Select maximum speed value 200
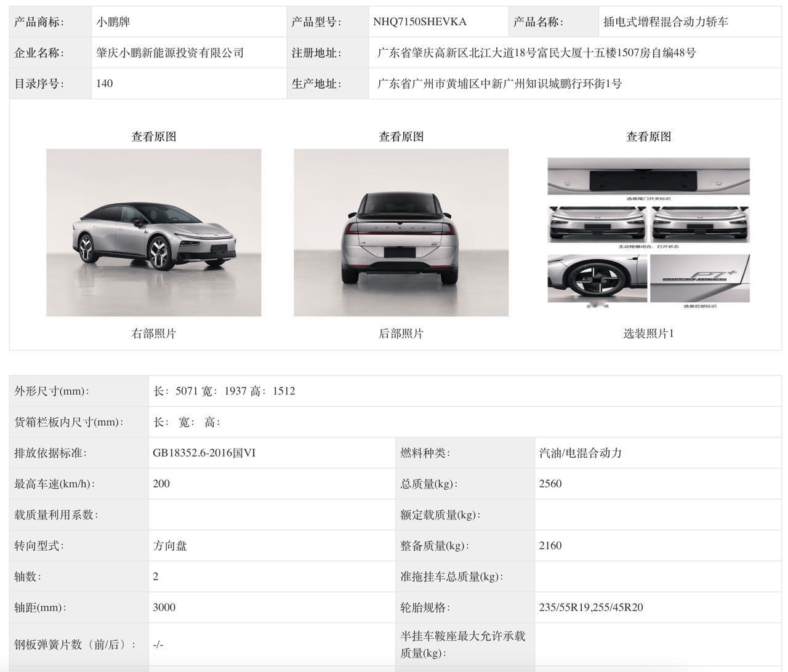The height and width of the screenshot is (672, 788). pos(161,484)
